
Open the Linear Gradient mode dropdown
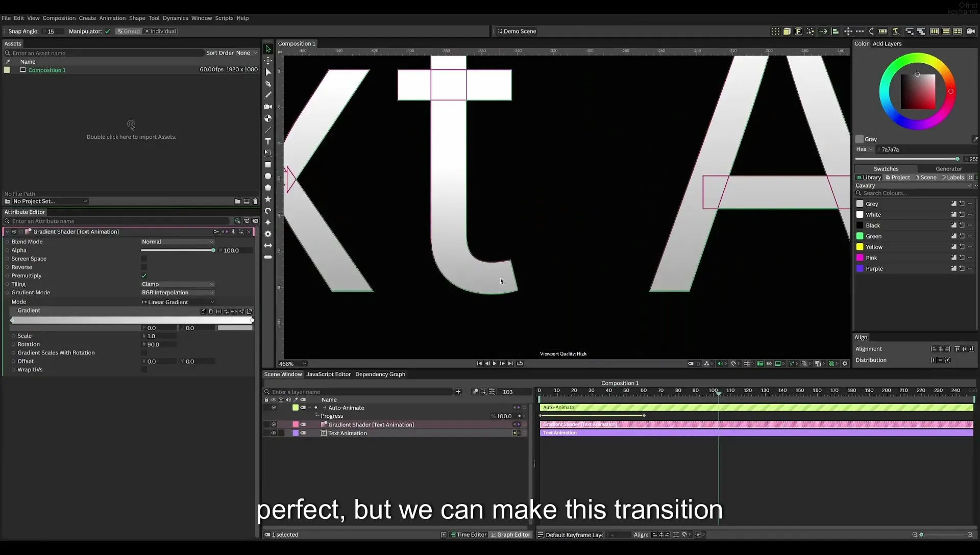point(178,302)
